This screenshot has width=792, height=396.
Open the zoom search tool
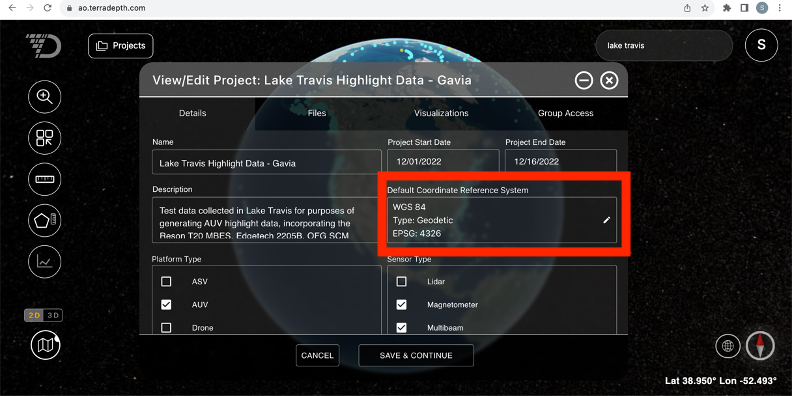(44, 96)
